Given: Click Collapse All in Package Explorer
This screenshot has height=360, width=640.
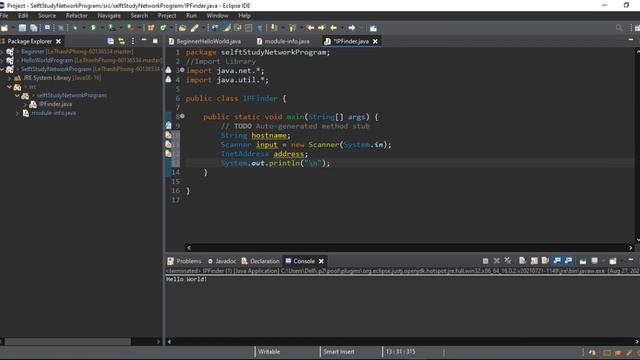Looking at the screenshot, I should [x=111, y=41].
